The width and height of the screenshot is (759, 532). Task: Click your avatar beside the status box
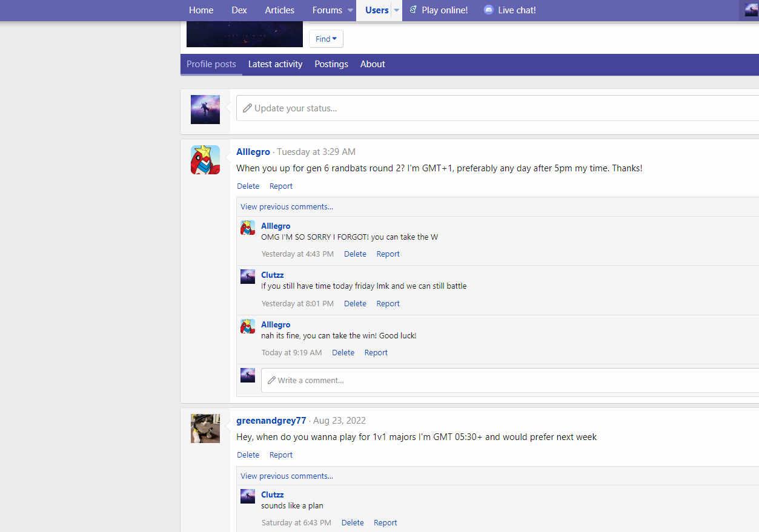pyautogui.click(x=205, y=110)
